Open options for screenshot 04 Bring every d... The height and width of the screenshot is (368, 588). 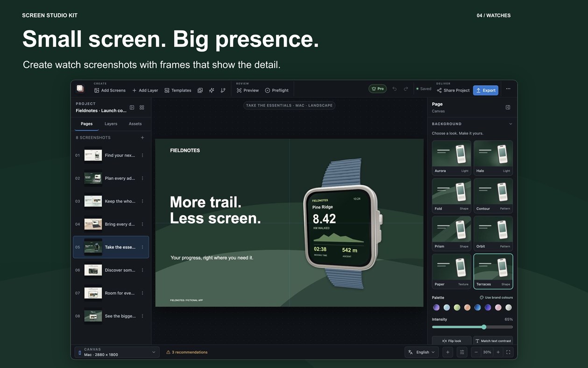142,224
